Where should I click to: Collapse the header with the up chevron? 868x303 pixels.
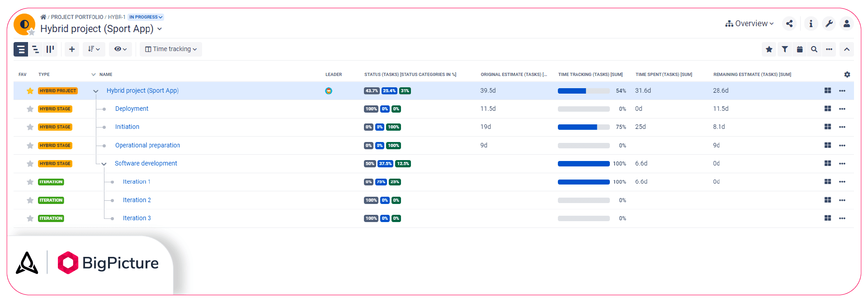[847, 49]
